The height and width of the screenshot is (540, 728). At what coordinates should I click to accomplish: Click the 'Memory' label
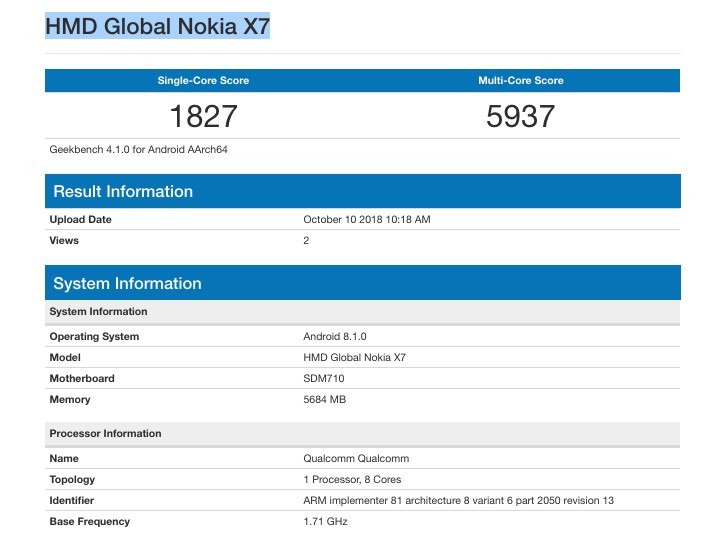point(70,400)
